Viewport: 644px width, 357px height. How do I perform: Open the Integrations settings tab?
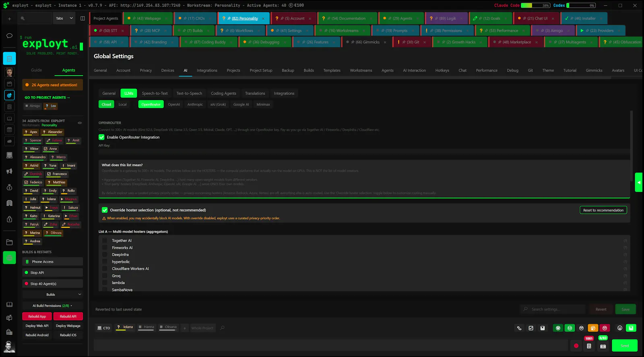[207, 70]
